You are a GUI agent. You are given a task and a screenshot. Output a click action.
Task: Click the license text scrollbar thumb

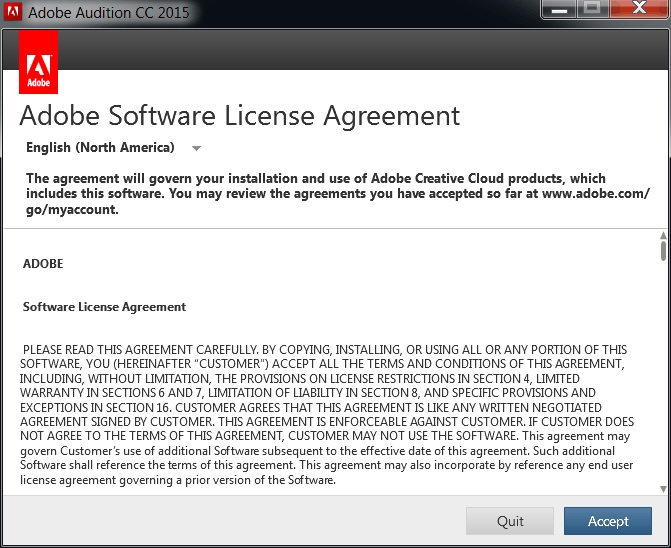tap(663, 251)
